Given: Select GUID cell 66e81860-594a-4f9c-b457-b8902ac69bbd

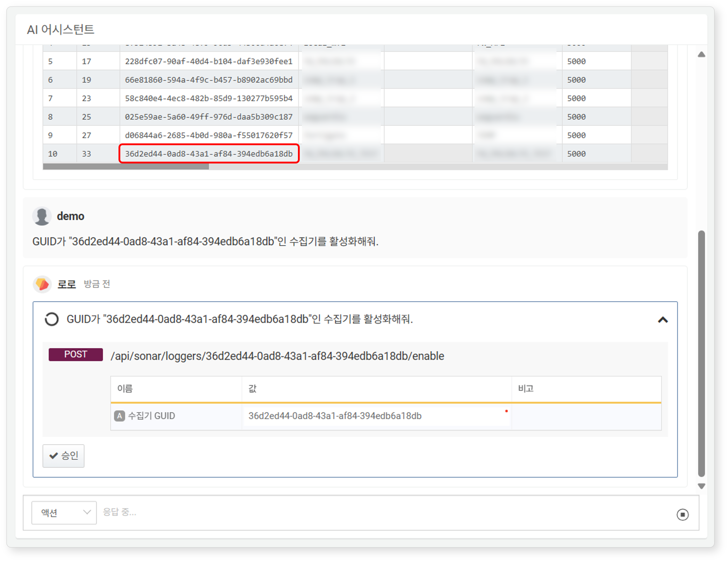Looking at the screenshot, I should (209, 80).
